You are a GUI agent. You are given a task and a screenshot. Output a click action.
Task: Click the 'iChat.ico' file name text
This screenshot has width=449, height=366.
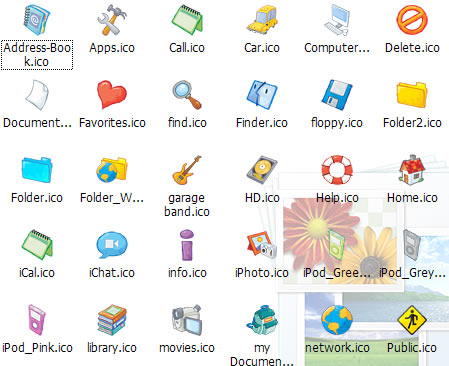pos(112,273)
